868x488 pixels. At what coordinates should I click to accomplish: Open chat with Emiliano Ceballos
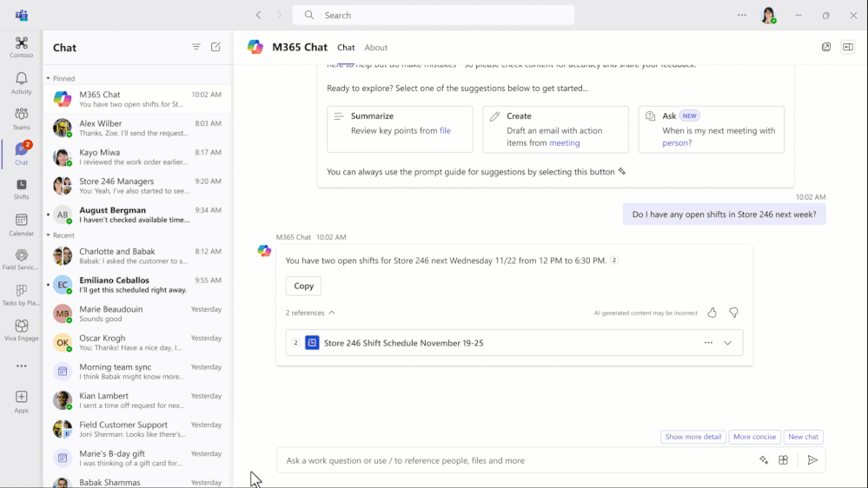[x=138, y=285]
